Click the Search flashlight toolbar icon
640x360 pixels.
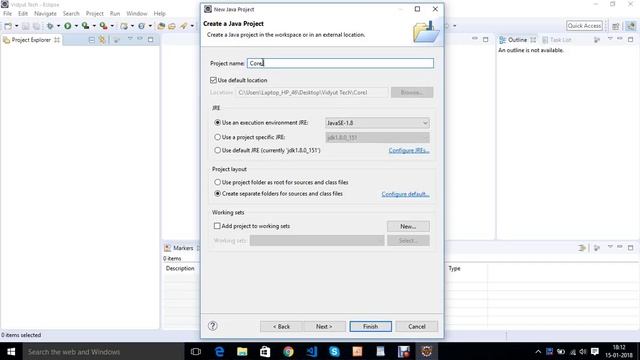pyautogui.click(x=183, y=26)
